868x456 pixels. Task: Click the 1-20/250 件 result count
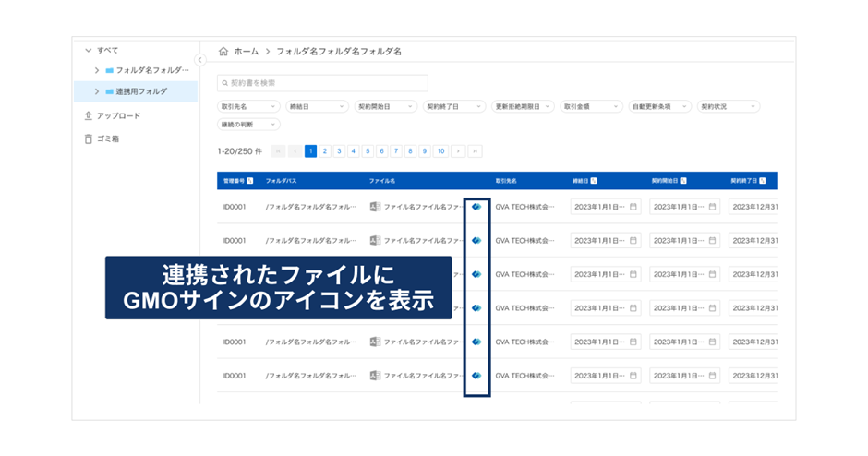[240, 151]
